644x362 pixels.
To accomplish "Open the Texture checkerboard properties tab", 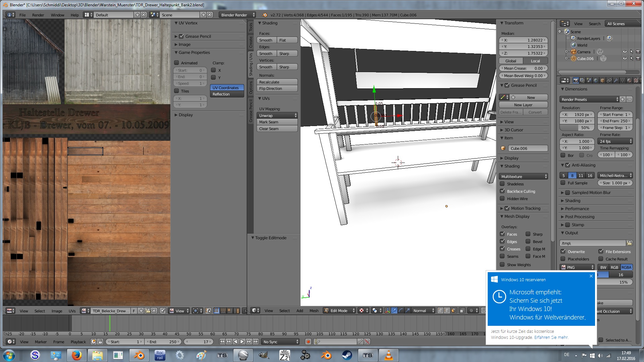I will pos(636,80).
